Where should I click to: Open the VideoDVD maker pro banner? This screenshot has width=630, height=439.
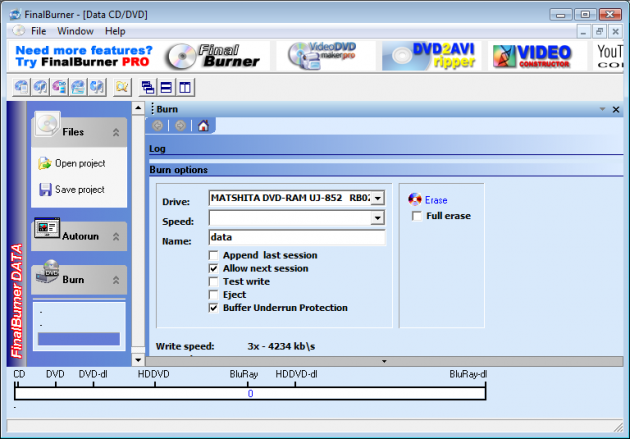pos(322,55)
